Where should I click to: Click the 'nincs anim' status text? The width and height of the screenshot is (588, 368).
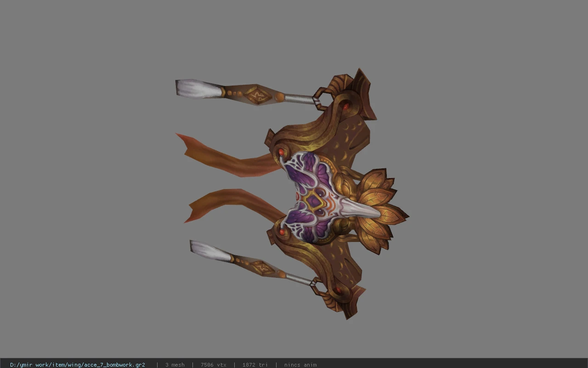[300, 365]
